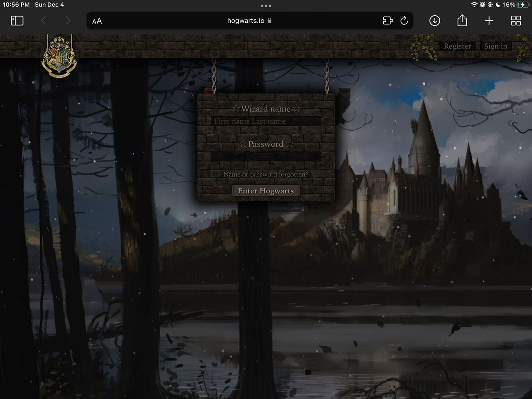Screen dimensions: 532x399
Task: Open the extensions icon in the address bar
Action: click(x=388, y=21)
